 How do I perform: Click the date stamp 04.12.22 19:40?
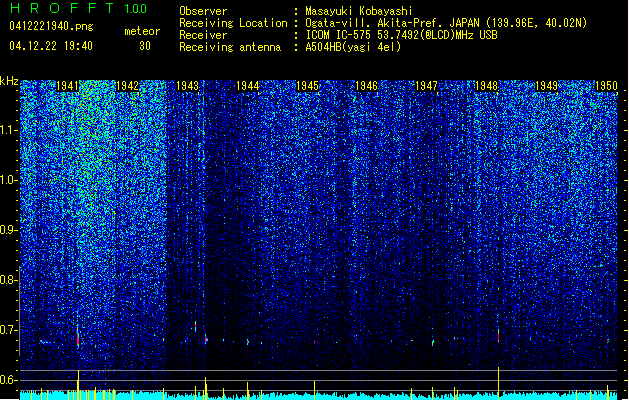point(51,46)
